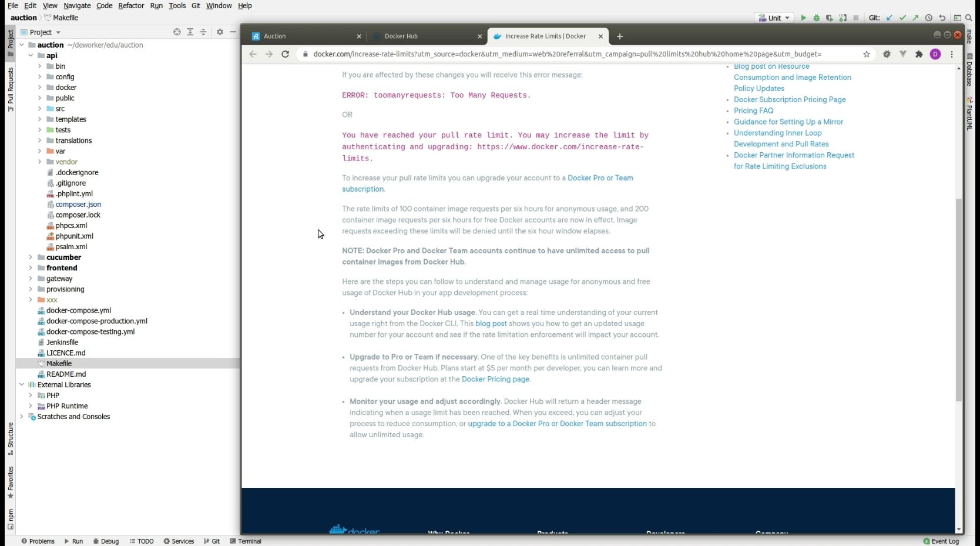Click 'upgrade to a Docker Pro or Docker Team subscription' link
The width and height of the screenshot is (980, 546).
click(557, 424)
